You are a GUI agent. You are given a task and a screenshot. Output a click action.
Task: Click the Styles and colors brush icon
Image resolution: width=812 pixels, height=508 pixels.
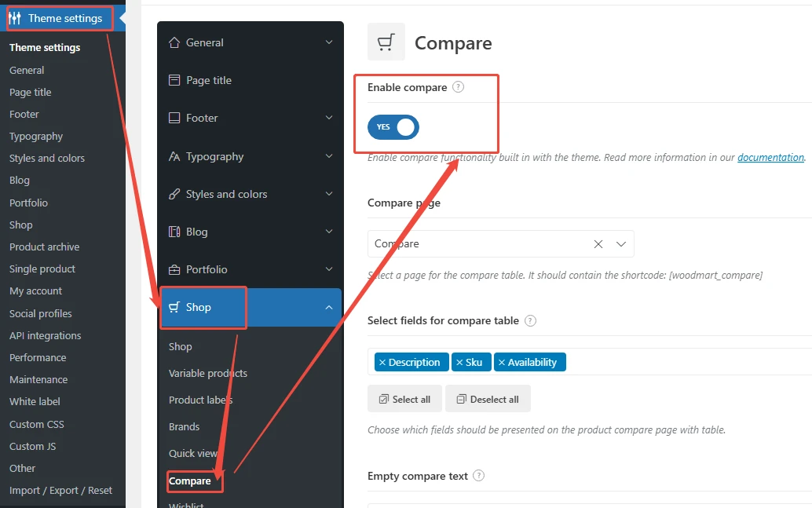pos(174,194)
